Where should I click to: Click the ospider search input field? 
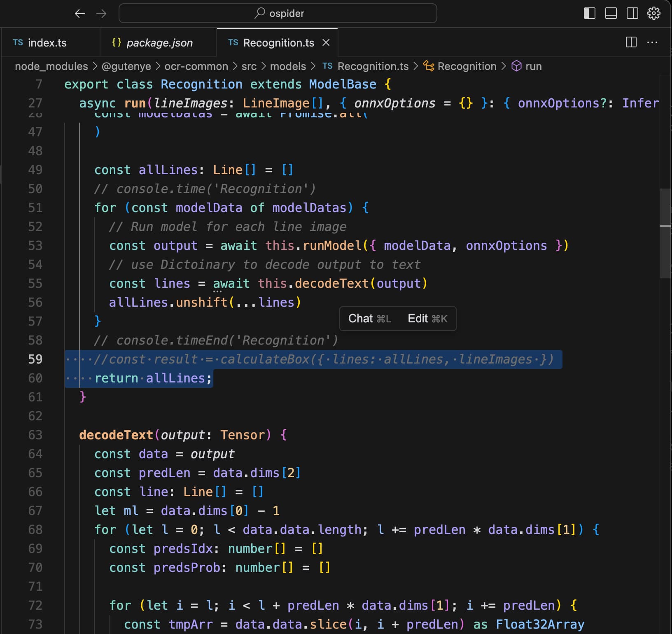pos(278,14)
